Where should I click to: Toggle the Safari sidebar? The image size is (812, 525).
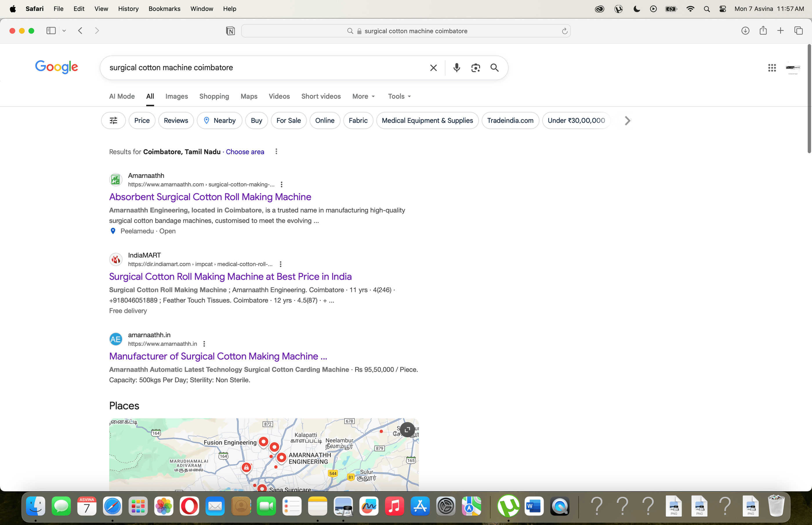(x=50, y=30)
